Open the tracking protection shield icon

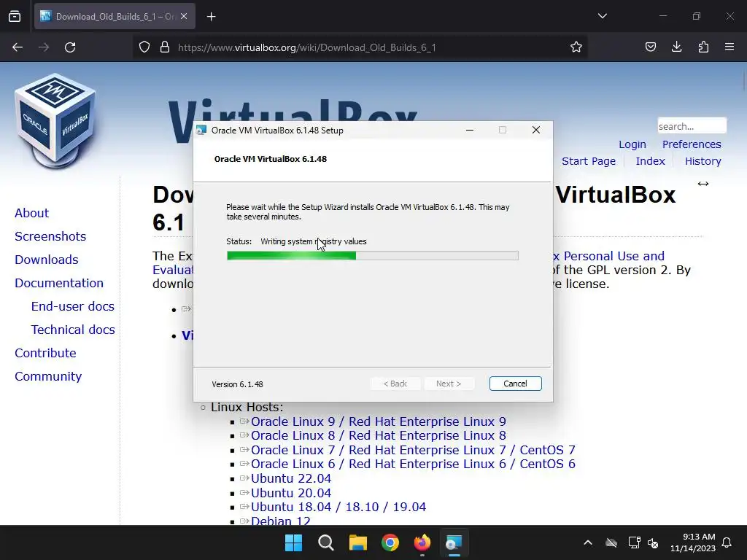pyautogui.click(x=144, y=47)
